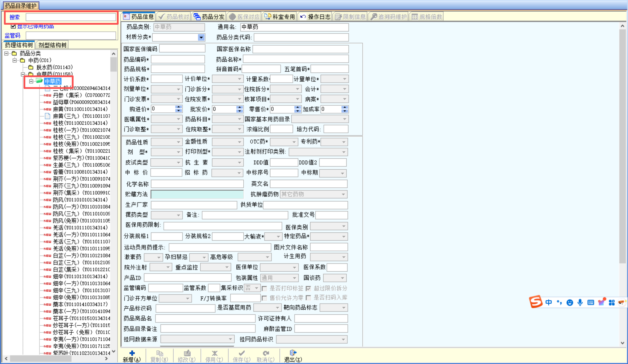Open the 材质分类 dropdown
Screen dimensions: 628x364
pyautogui.click(x=201, y=37)
